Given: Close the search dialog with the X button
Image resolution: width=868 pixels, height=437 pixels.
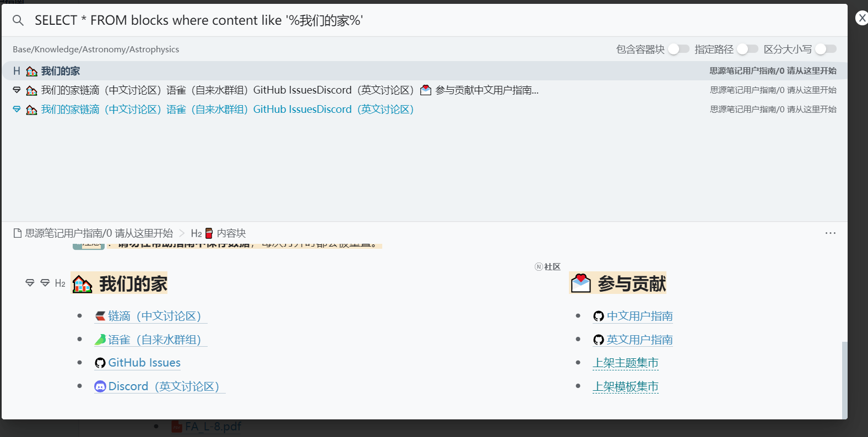Looking at the screenshot, I should (862, 18).
